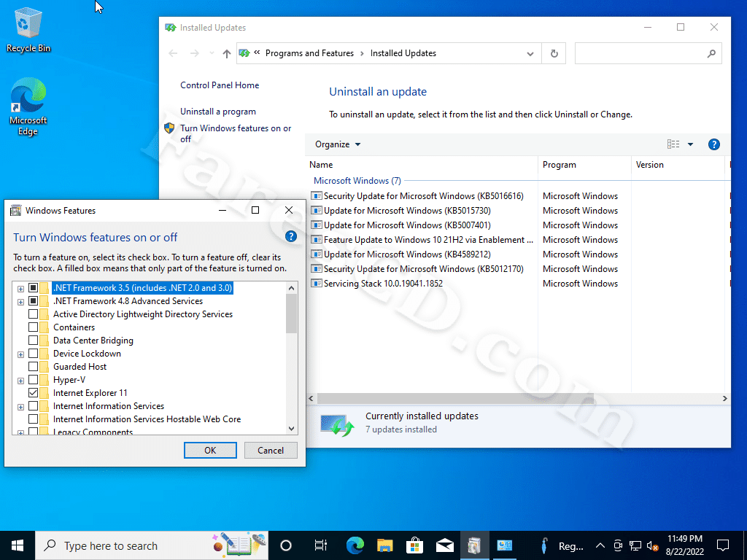The width and height of the screenshot is (747, 560).
Task: Confirm with OK in Windows Features
Action: coord(210,451)
